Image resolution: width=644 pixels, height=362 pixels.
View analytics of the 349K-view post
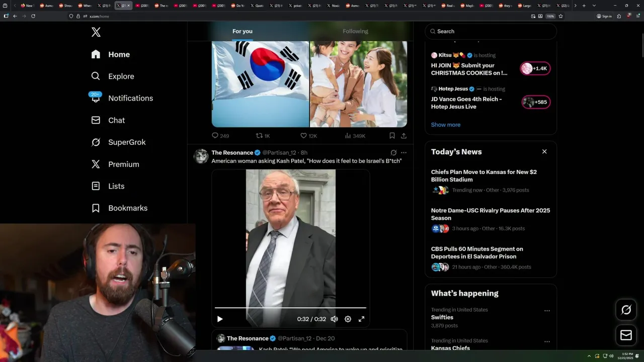355,136
